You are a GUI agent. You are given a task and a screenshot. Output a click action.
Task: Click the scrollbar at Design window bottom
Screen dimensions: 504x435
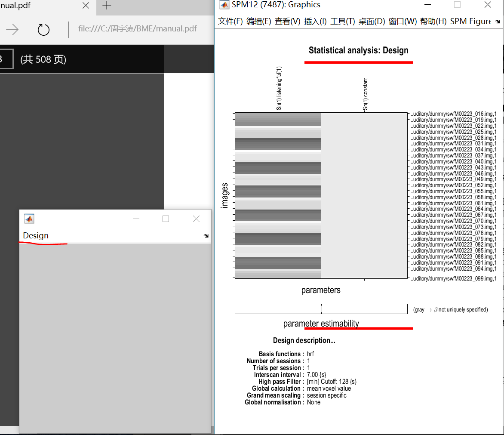(x=114, y=430)
